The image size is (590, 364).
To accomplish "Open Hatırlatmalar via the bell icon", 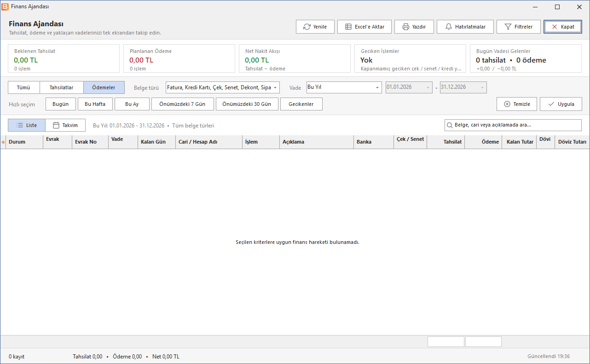I will pyautogui.click(x=449, y=27).
